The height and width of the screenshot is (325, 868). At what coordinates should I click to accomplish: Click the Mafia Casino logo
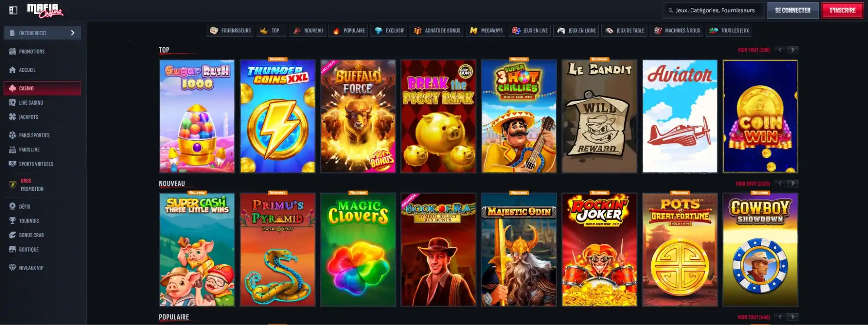point(45,11)
